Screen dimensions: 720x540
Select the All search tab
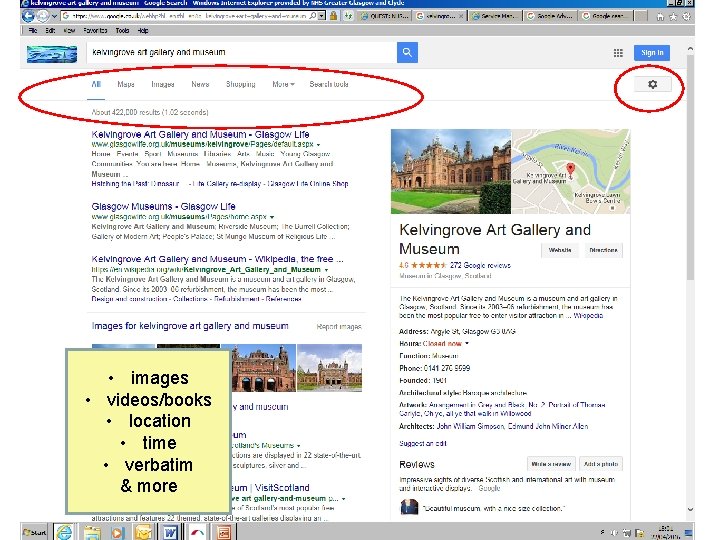(96, 84)
